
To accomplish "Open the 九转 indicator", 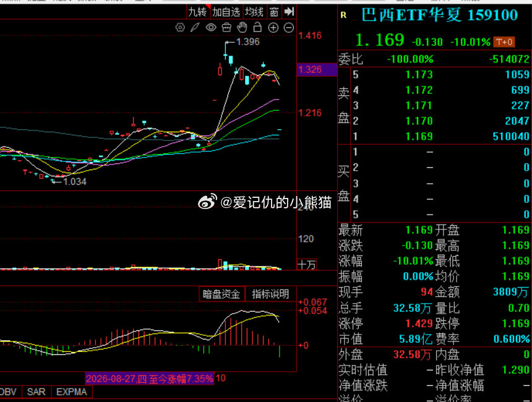I will click(x=197, y=12).
